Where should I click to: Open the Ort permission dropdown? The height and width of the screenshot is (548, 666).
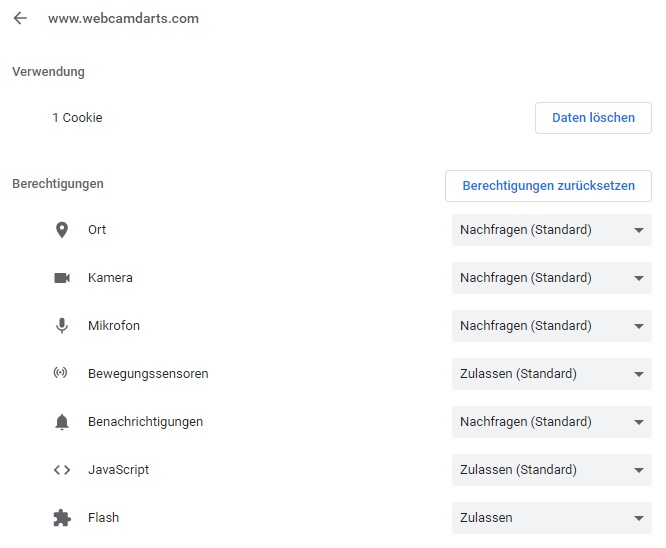pyautogui.click(x=551, y=230)
